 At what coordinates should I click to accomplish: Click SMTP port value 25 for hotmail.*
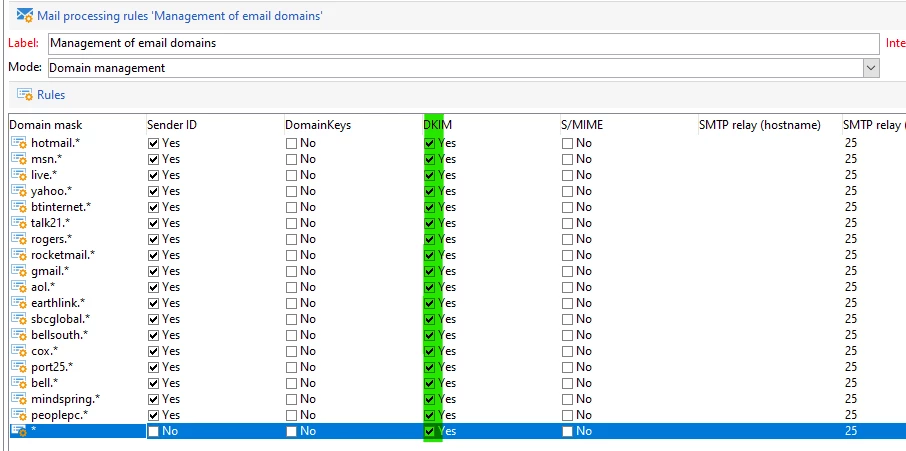851,143
